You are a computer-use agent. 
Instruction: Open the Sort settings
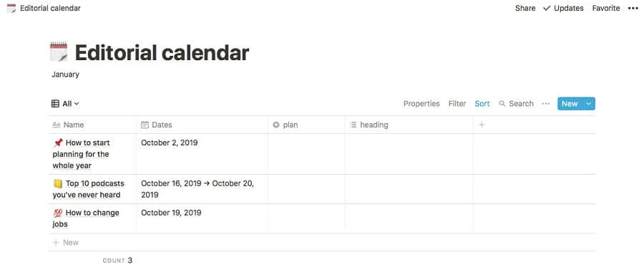[x=482, y=104]
